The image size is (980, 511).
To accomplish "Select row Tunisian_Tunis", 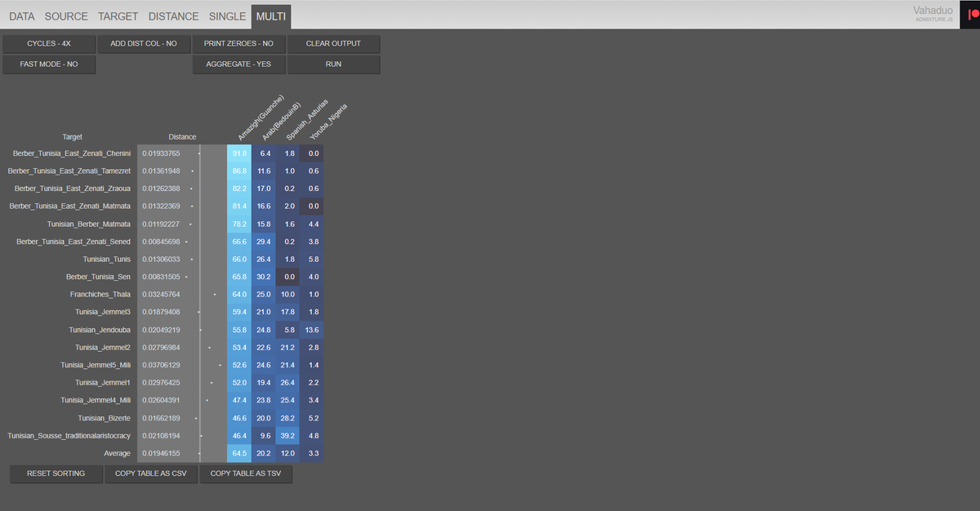I will click(x=107, y=259).
